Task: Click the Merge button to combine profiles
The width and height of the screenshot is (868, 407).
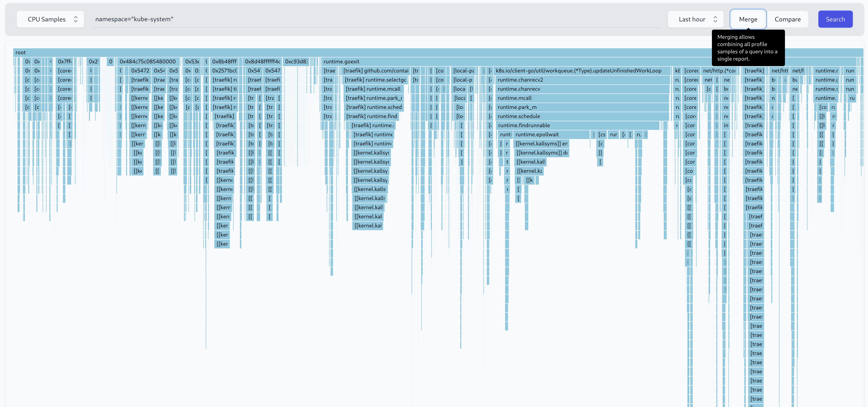Action: point(748,19)
